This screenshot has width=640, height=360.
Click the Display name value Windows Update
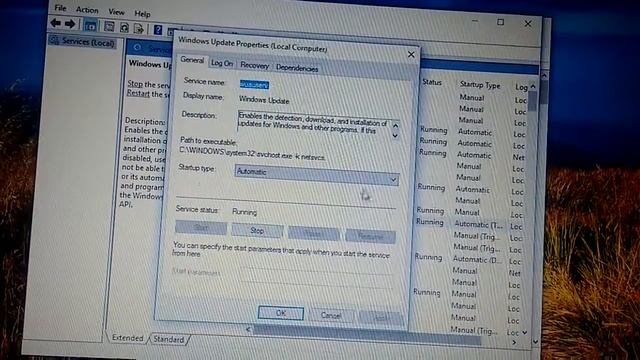coord(264,100)
